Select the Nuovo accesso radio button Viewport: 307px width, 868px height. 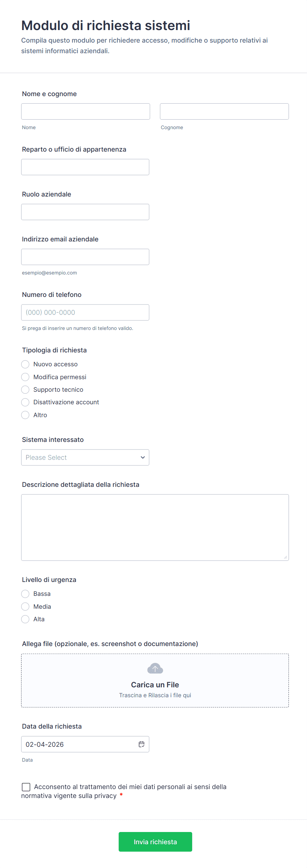coord(25,364)
